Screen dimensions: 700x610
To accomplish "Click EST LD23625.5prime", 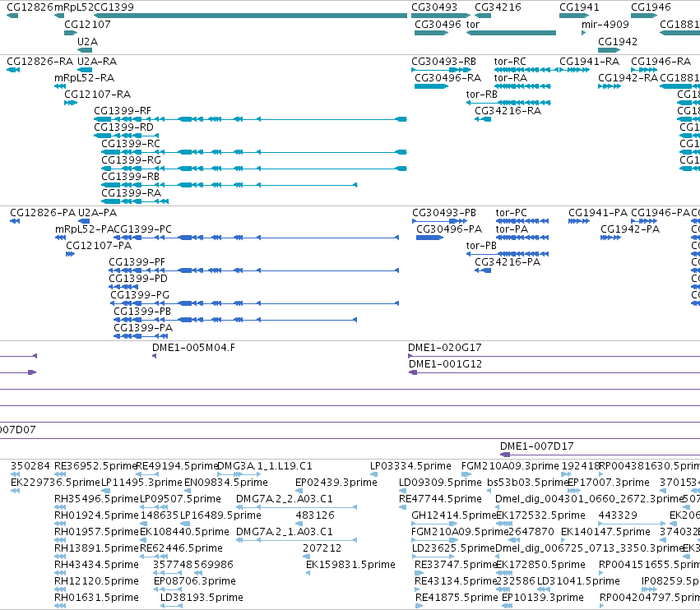I will 433,557.
